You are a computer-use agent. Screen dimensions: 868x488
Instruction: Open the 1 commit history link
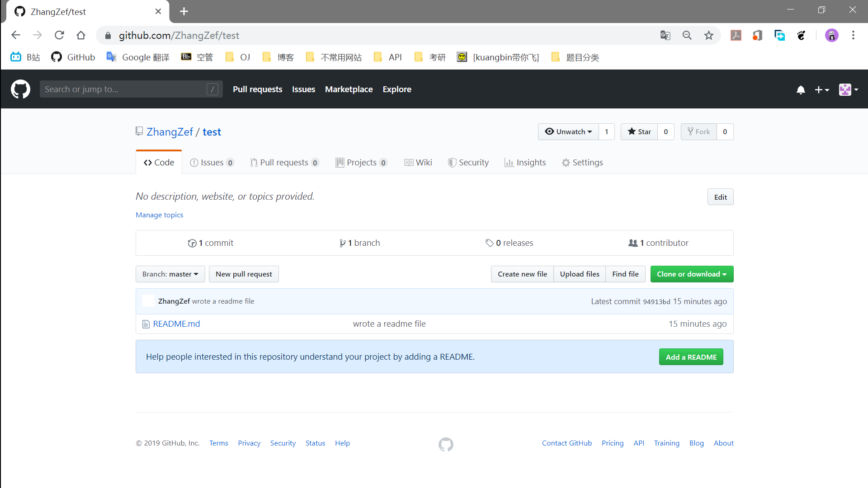click(x=211, y=243)
